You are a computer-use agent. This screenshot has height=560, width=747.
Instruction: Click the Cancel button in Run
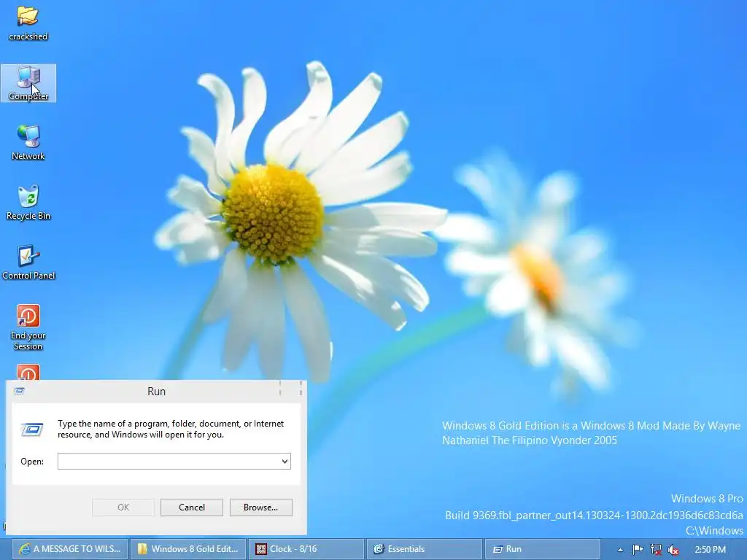click(192, 507)
